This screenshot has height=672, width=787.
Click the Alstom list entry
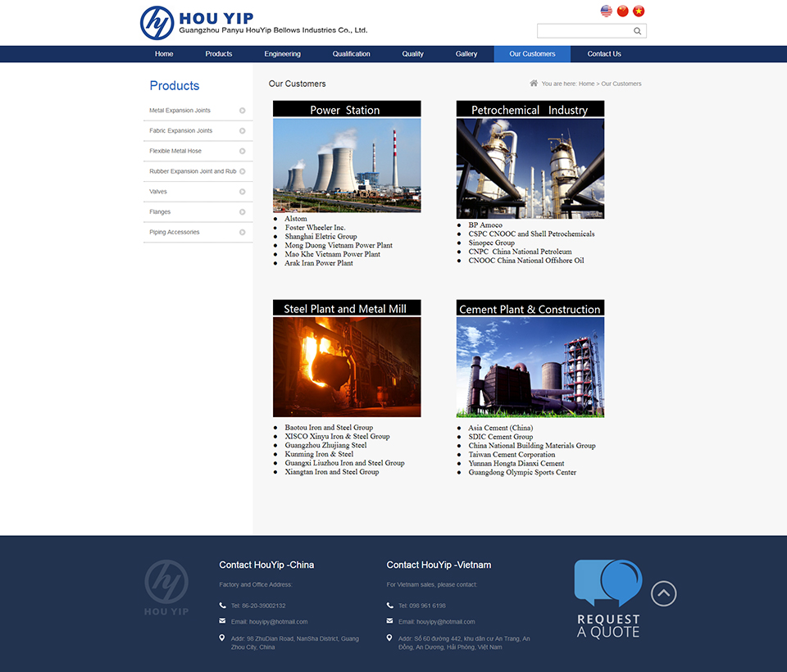point(296,219)
